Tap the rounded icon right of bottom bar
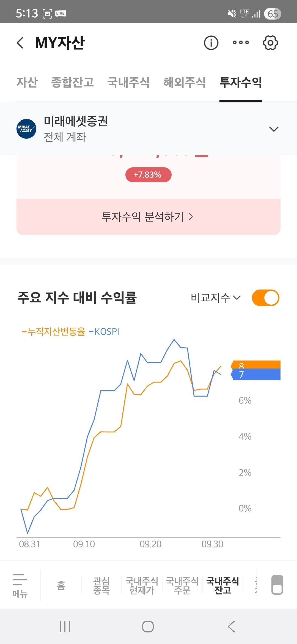 pyautogui.click(x=277, y=585)
